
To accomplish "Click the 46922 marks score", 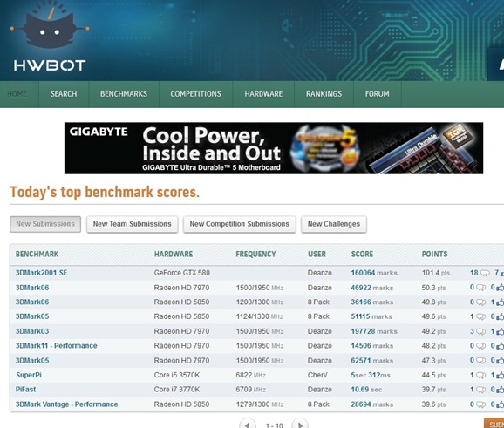I will coord(372,288).
